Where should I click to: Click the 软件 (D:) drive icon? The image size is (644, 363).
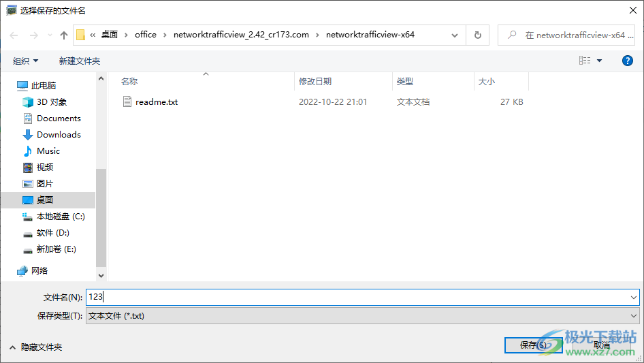[27, 234]
